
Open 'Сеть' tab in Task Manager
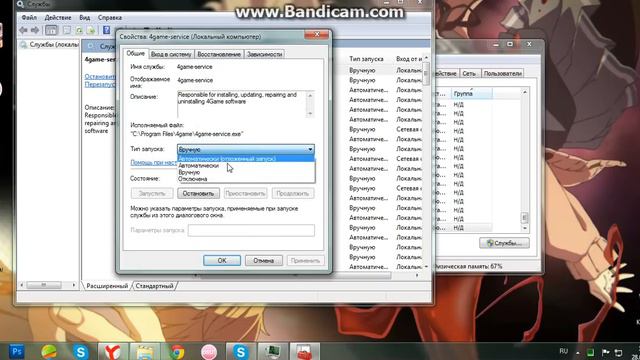click(x=469, y=73)
